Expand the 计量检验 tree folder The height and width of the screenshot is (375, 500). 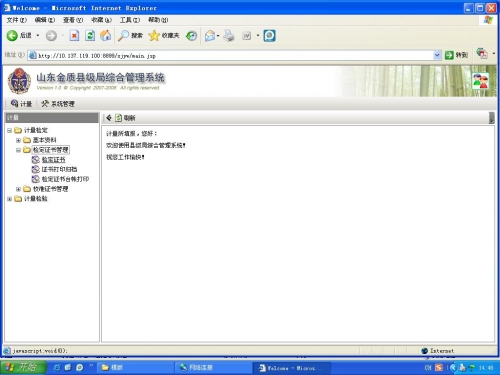[x=10, y=199]
